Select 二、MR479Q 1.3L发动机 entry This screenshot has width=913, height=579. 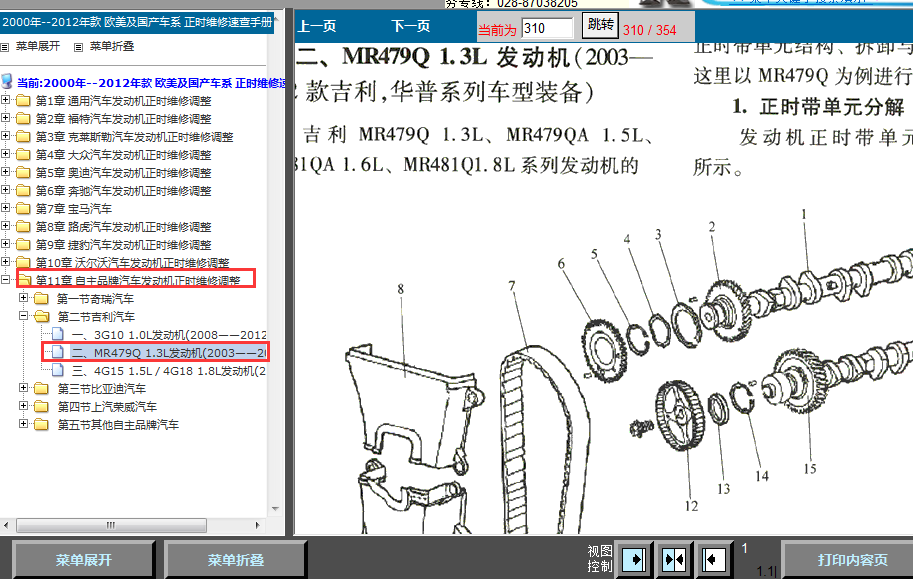point(169,352)
